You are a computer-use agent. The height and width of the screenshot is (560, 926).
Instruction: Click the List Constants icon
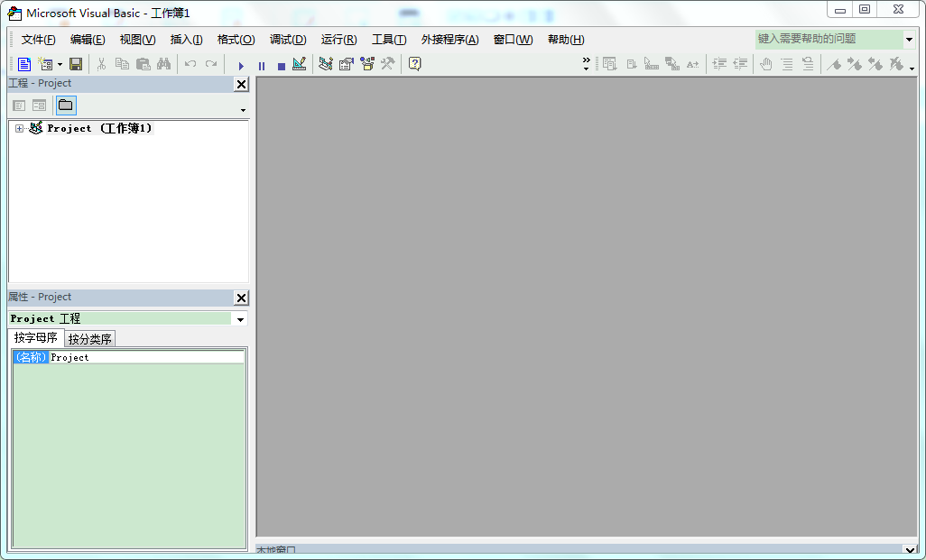631,64
